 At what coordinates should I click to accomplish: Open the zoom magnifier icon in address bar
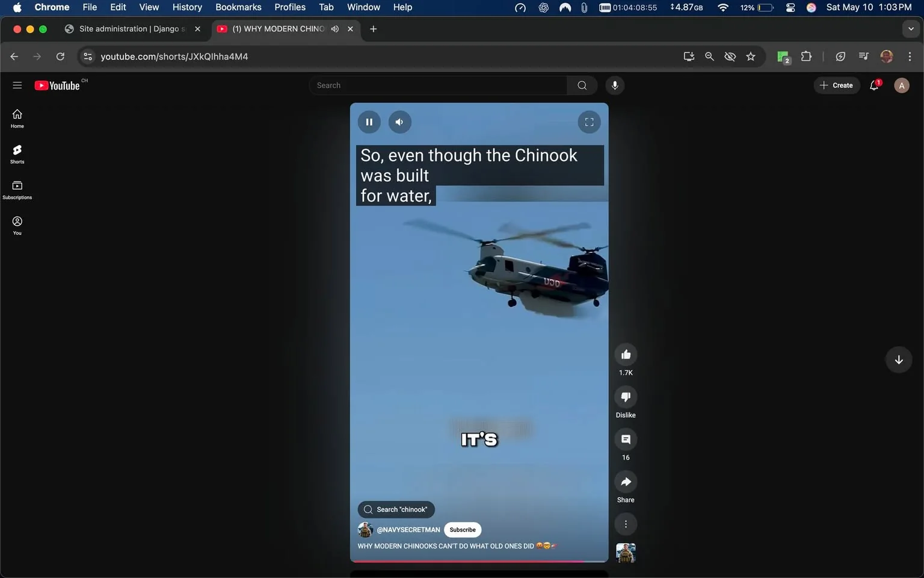pyautogui.click(x=709, y=57)
